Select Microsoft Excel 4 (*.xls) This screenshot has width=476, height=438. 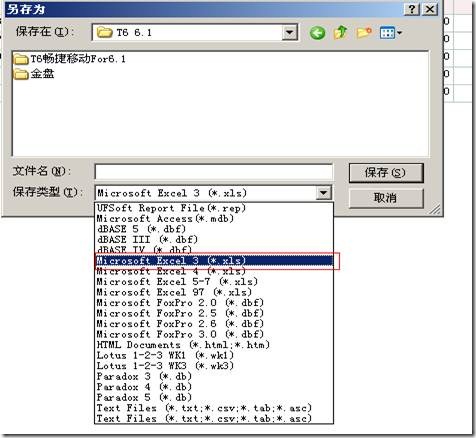pos(214,271)
